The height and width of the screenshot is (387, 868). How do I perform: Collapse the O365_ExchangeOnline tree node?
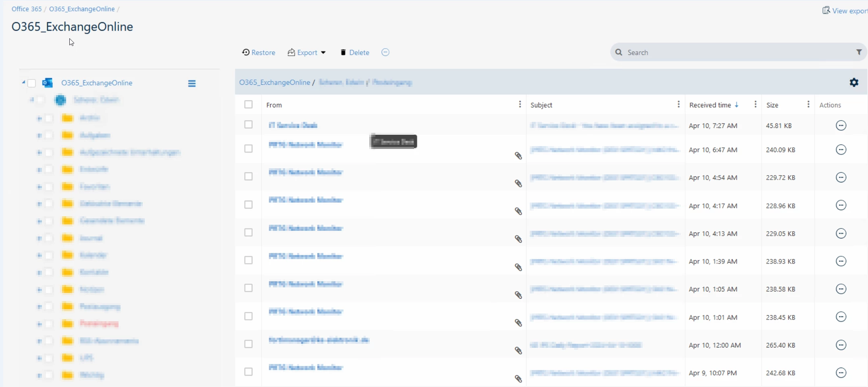(23, 82)
